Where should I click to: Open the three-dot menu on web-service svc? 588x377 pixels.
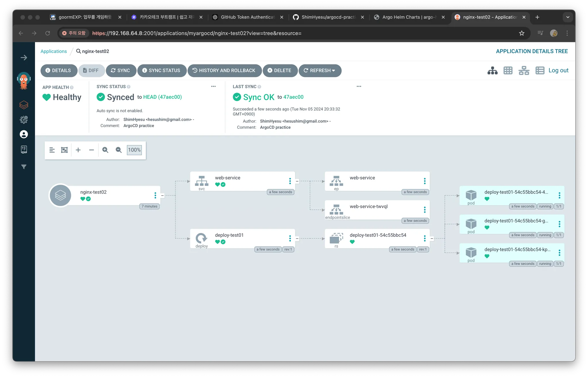290,181
